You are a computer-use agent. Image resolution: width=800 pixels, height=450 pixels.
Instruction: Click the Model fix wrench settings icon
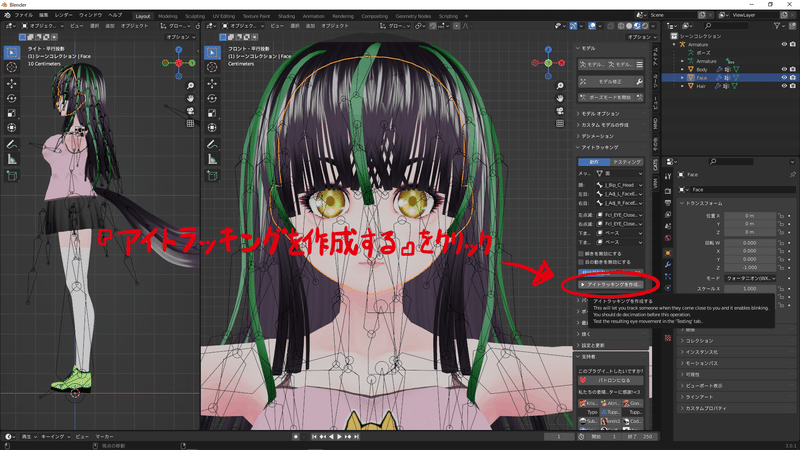tap(639, 82)
